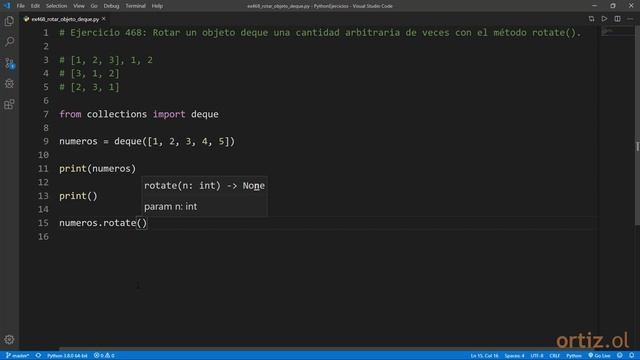The height and width of the screenshot is (360, 640).
Task: Open the Debug menu
Action: click(111, 6)
